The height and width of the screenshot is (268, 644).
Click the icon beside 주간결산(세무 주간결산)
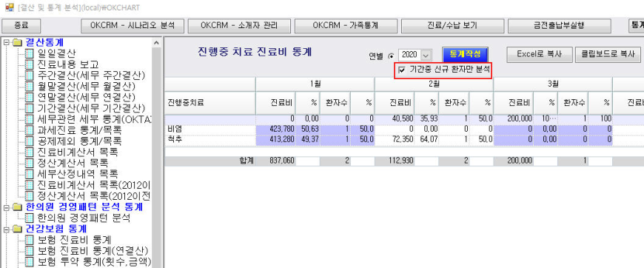click(29, 76)
